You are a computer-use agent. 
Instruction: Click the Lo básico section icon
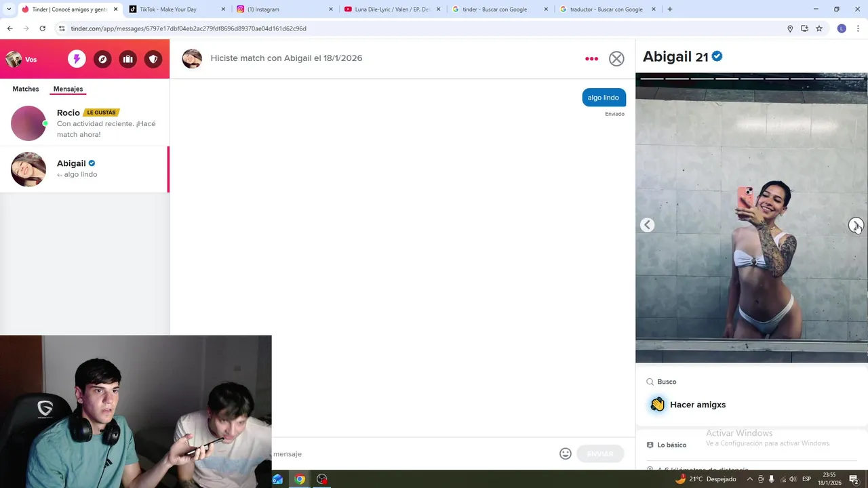tap(650, 445)
